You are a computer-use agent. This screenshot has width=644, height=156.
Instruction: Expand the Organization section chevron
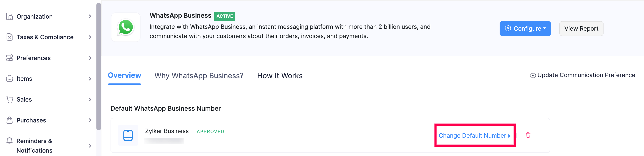90,17
